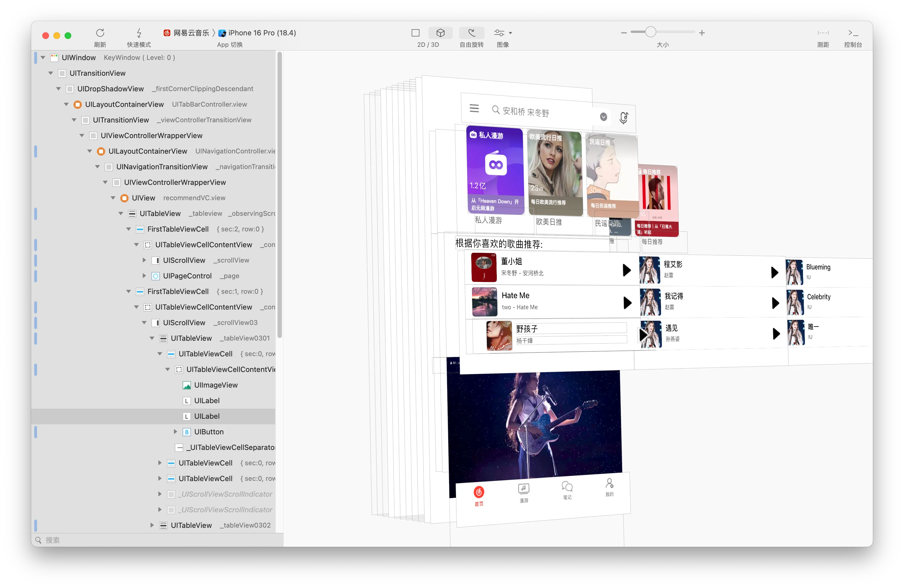Open the console (控制台) icon

[x=853, y=33]
